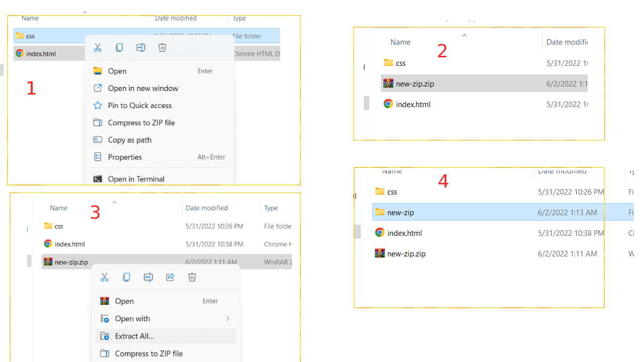The width and height of the screenshot is (644, 362).
Task: Expand the Open with submenu
Action: (x=166, y=318)
